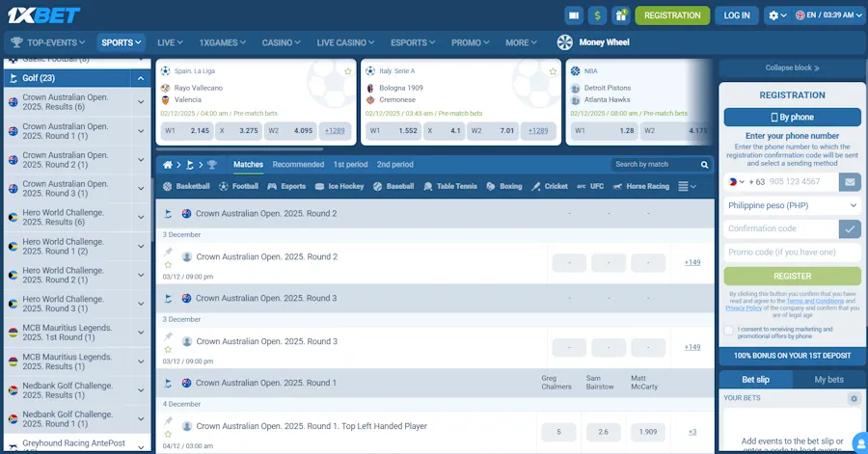Open +1289 markets for Bologna match
The width and height of the screenshot is (868, 454).
538,131
